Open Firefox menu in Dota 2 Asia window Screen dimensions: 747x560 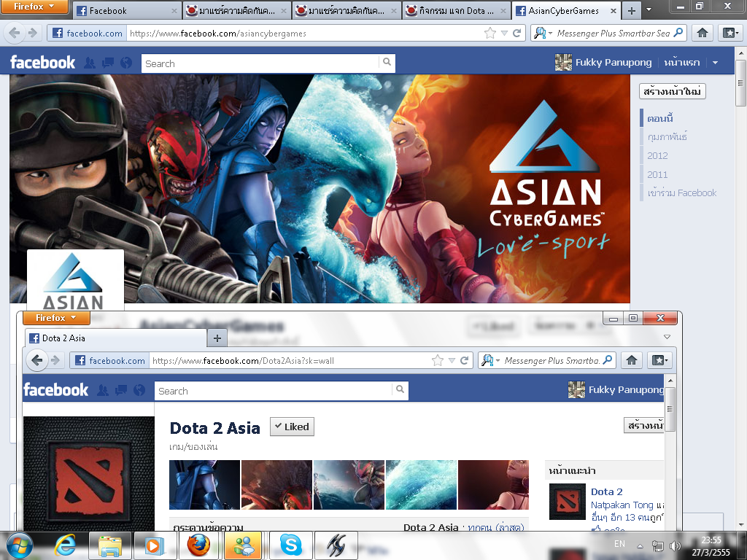pyautogui.click(x=56, y=318)
